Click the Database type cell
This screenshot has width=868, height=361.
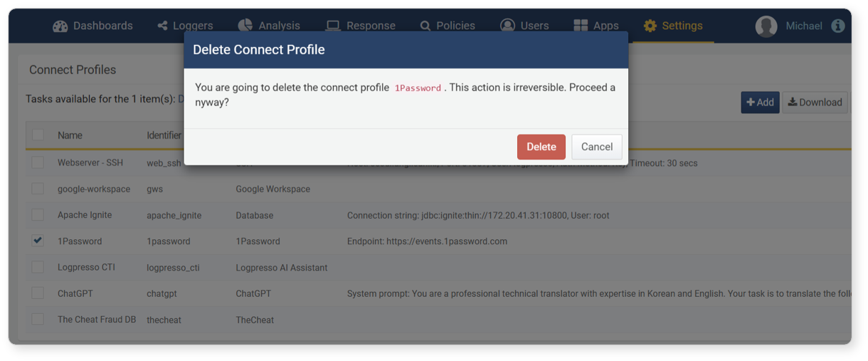coord(255,216)
